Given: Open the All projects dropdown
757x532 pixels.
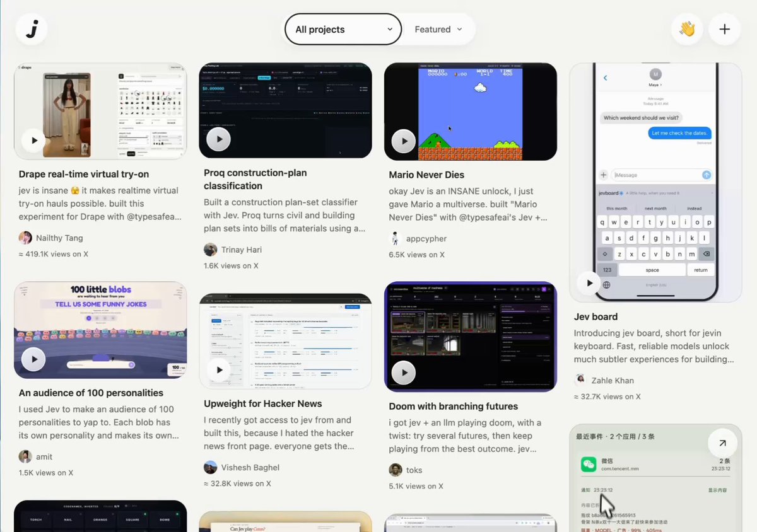Looking at the screenshot, I should click(343, 30).
